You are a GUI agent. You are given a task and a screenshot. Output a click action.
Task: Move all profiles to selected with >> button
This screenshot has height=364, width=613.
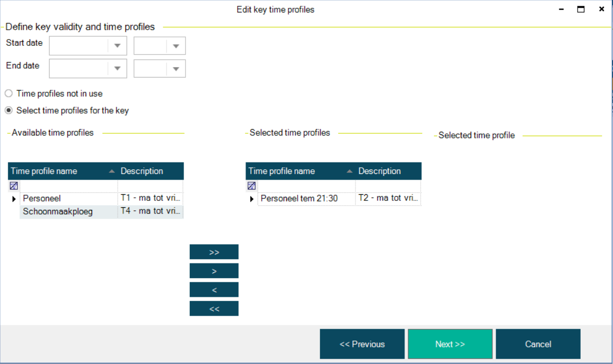tap(214, 252)
